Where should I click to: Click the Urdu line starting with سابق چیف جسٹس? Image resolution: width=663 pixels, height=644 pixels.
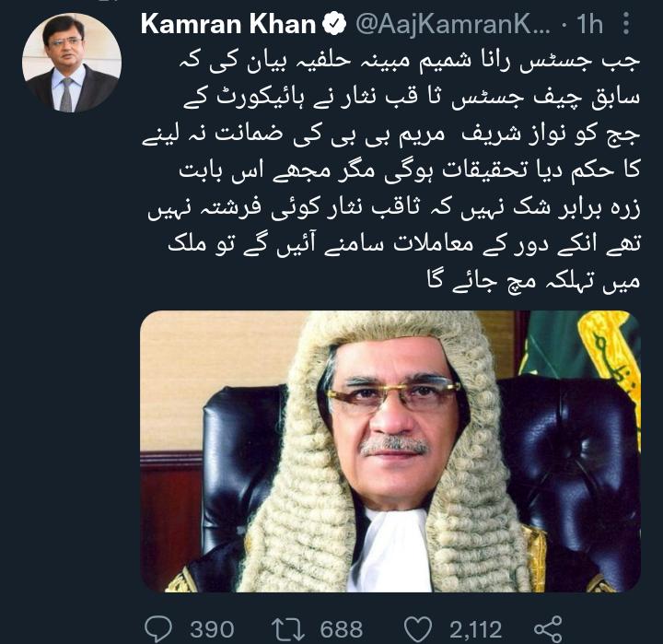(x=412, y=99)
